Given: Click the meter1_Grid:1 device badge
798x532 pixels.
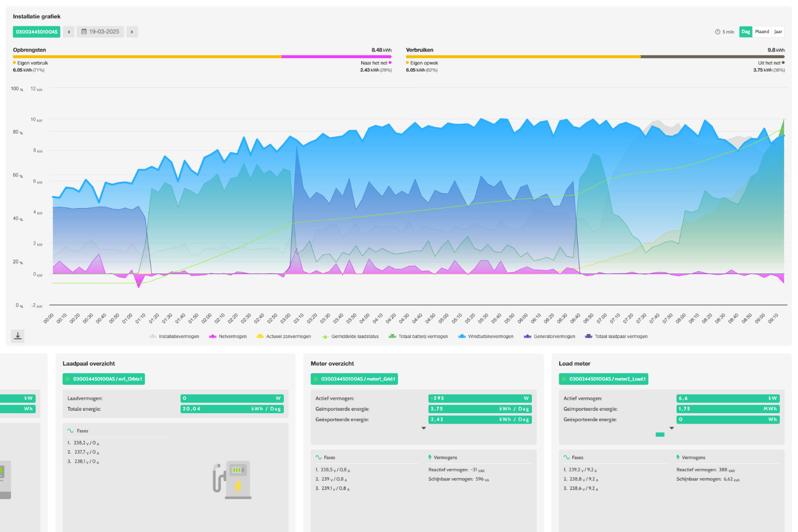Looking at the screenshot, I should (x=354, y=379).
